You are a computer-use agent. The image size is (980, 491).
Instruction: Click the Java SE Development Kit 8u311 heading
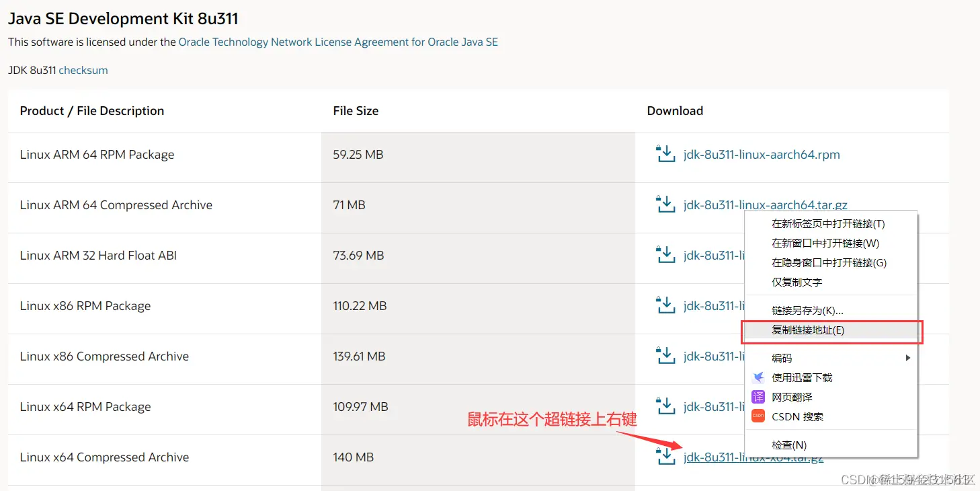click(x=124, y=19)
